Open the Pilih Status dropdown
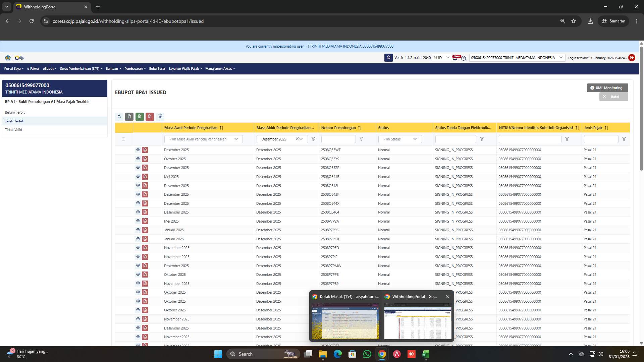 pyautogui.click(x=400, y=139)
